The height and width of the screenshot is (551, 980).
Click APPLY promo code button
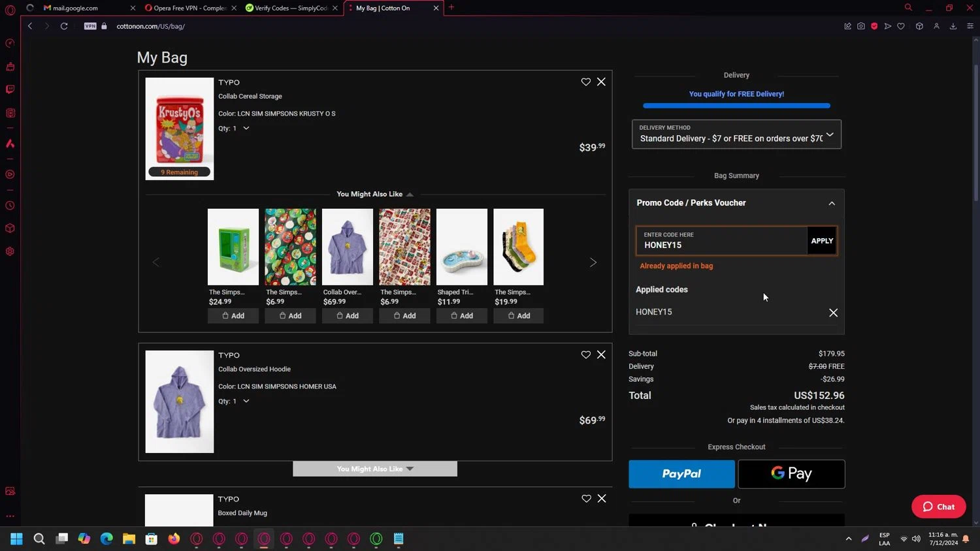click(x=822, y=241)
